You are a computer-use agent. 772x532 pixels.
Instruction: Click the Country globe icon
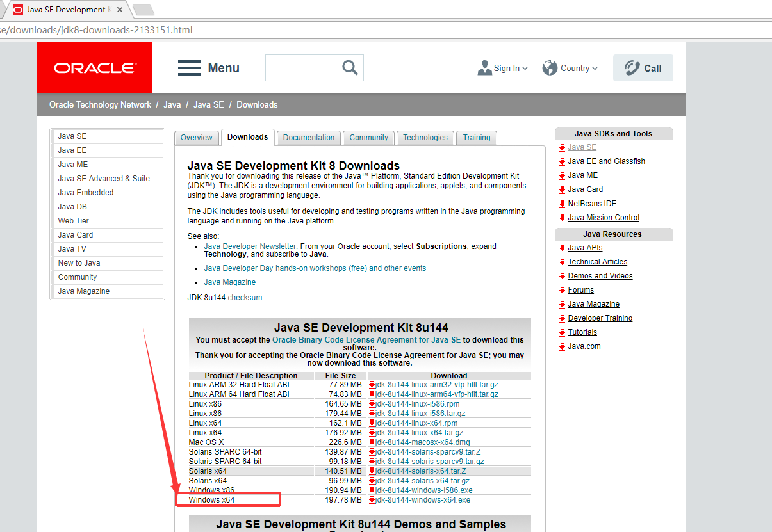[550, 68]
